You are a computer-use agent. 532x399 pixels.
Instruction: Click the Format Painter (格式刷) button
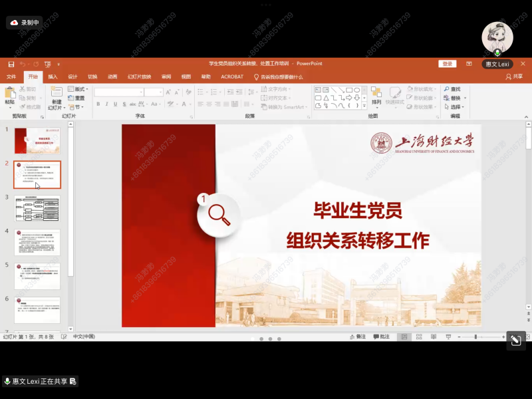click(30, 107)
